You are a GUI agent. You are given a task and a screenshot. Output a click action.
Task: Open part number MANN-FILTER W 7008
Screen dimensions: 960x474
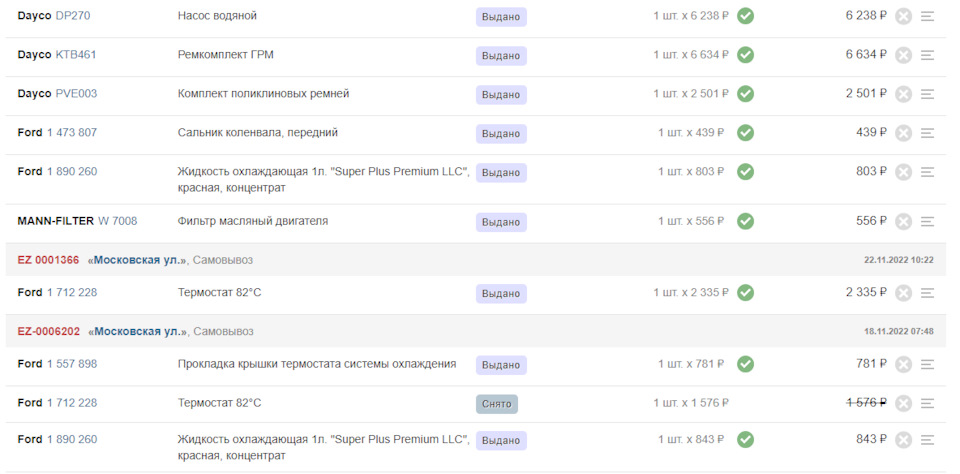(118, 220)
